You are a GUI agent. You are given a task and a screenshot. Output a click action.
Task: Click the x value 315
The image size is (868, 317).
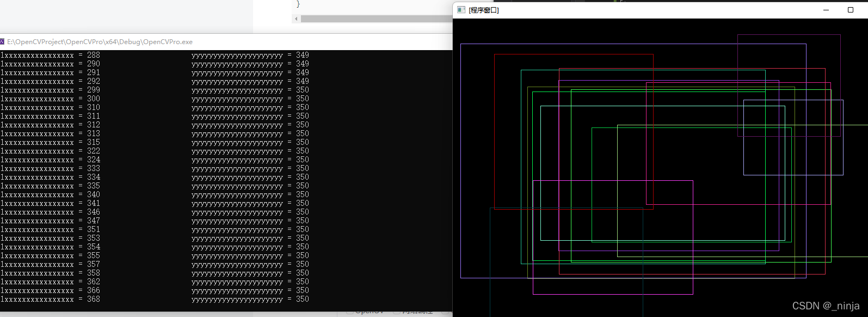point(94,142)
